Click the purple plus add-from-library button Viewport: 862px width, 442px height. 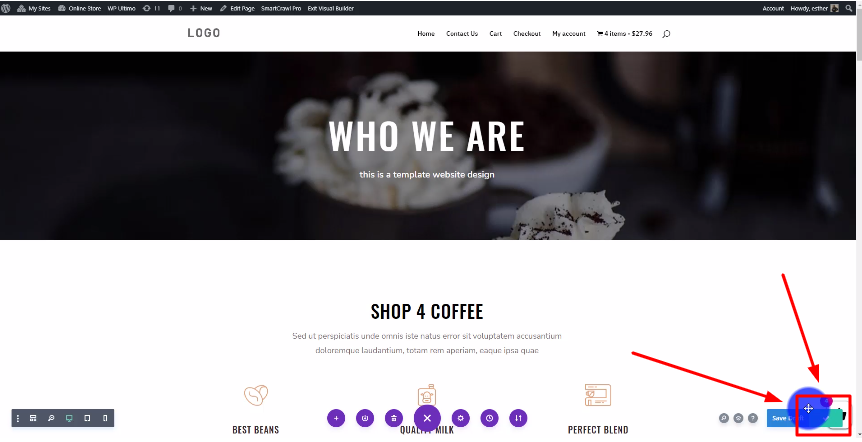point(336,418)
